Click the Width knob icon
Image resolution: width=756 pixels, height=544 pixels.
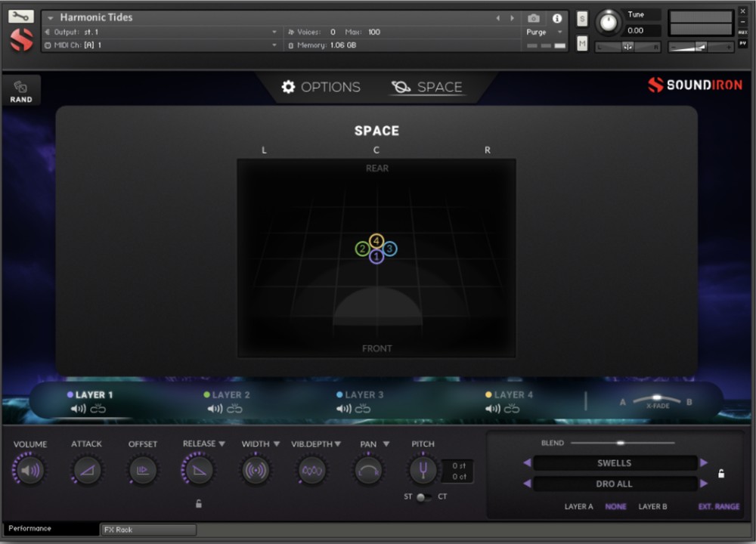click(x=255, y=471)
